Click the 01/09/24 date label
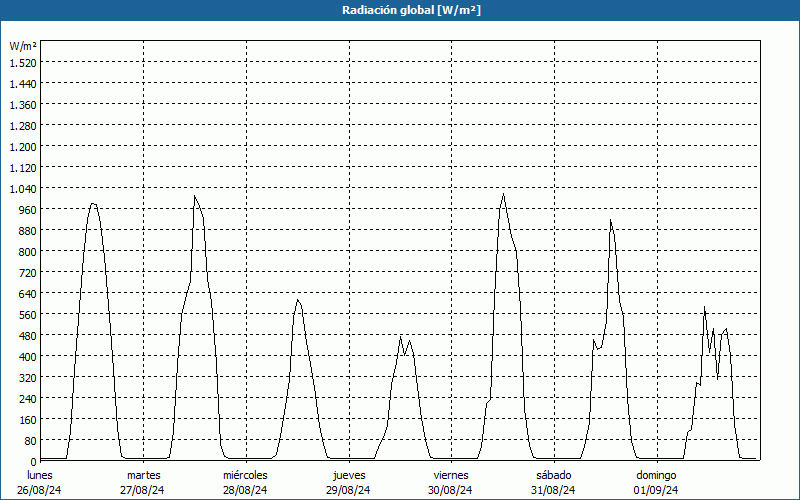This screenshot has width=800, height=500. tap(656, 490)
